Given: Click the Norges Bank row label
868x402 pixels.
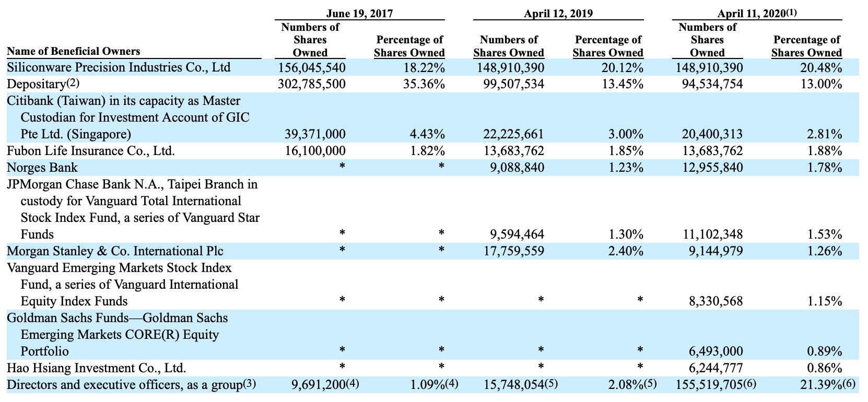Looking at the screenshot, I should [42, 168].
